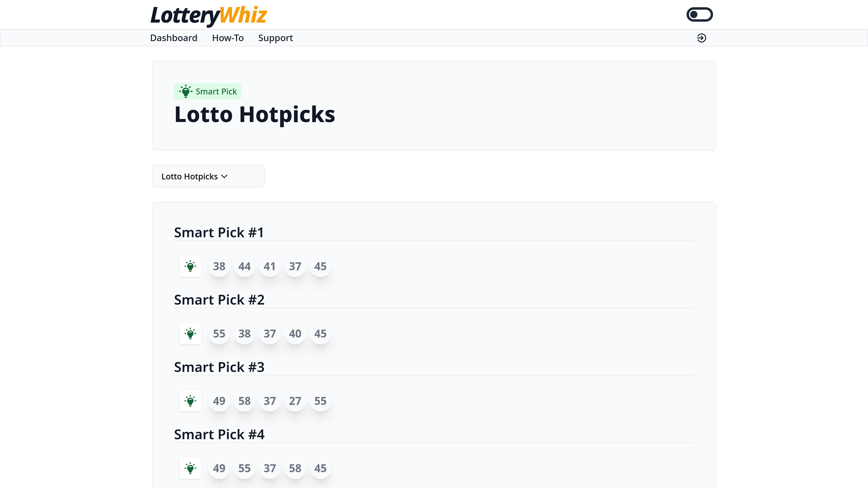Click the login arrow icon
868x488 pixels.
701,38
